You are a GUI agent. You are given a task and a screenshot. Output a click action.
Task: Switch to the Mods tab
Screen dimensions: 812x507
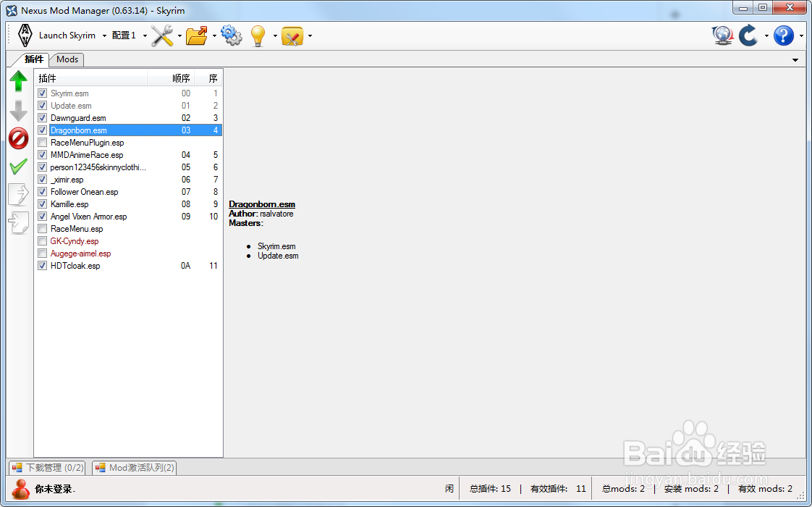[67, 59]
